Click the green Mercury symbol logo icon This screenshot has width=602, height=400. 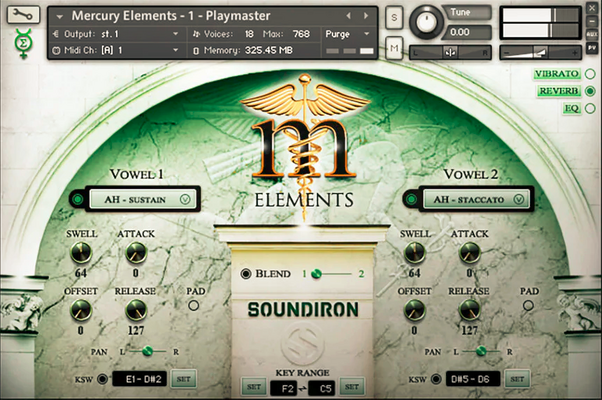23,43
